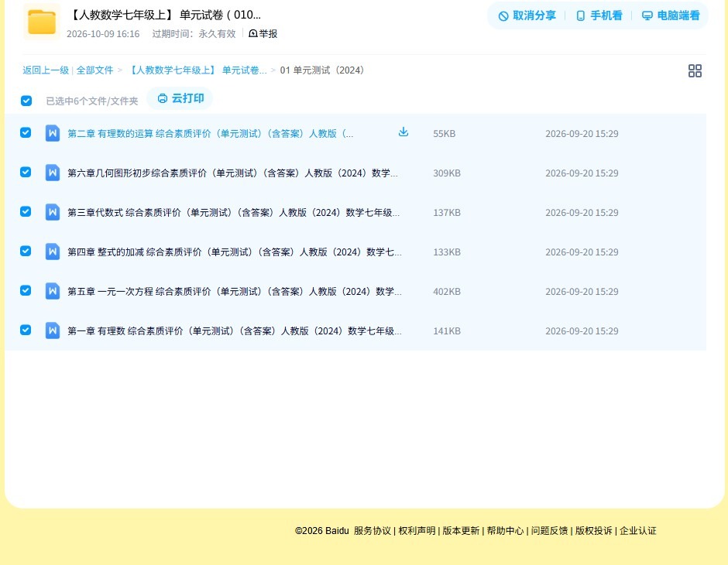Click the shared folder title 【人教数学七年级上】
Screen dimensions: 728x565
[x=165, y=15]
